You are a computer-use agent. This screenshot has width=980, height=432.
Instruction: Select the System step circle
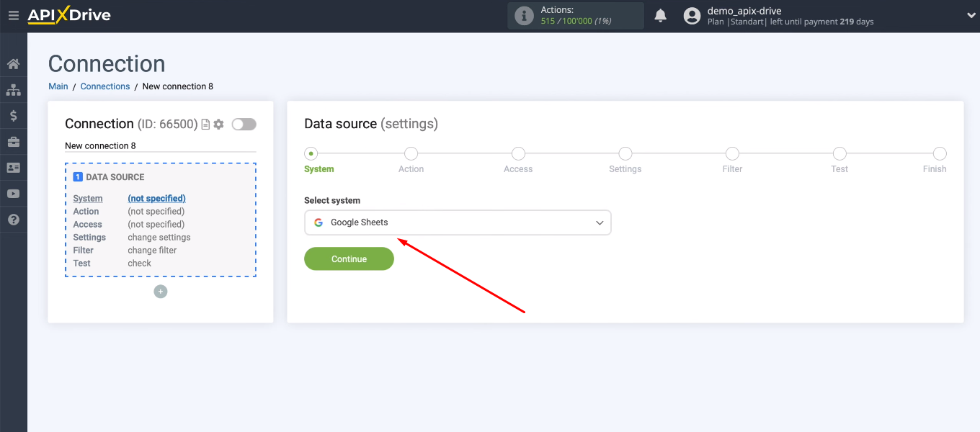pyautogui.click(x=311, y=153)
